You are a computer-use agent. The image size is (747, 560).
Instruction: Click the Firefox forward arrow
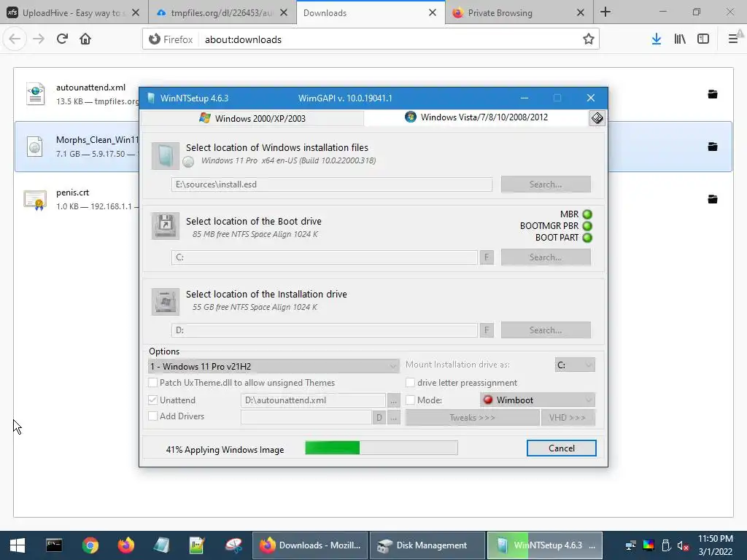pos(39,39)
